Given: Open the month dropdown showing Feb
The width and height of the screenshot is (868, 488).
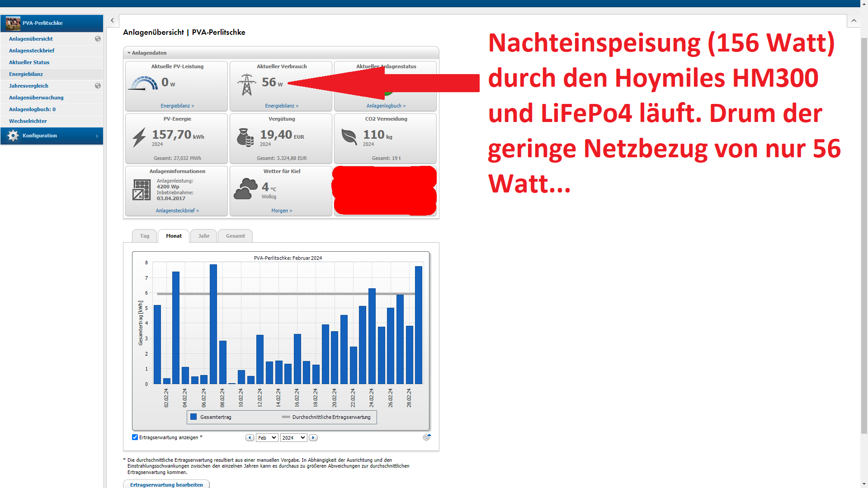Looking at the screenshot, I should pos(267,438).
